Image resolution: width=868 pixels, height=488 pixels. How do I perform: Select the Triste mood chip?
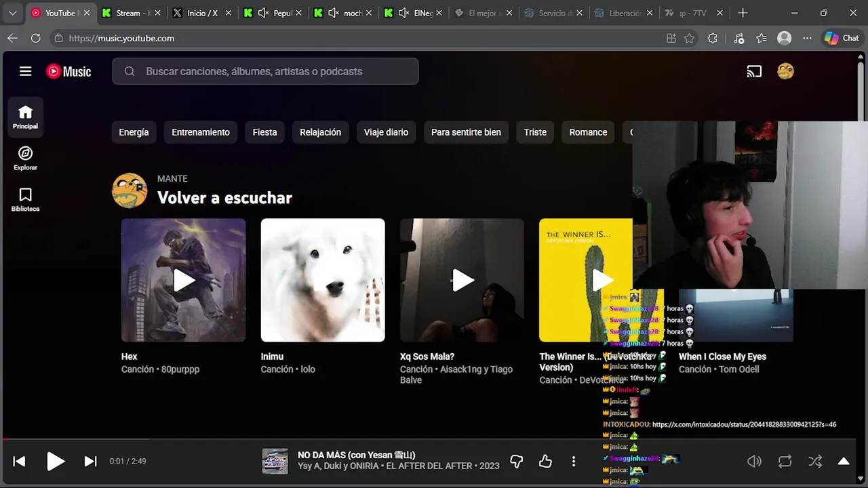click(x=535, y=132)
